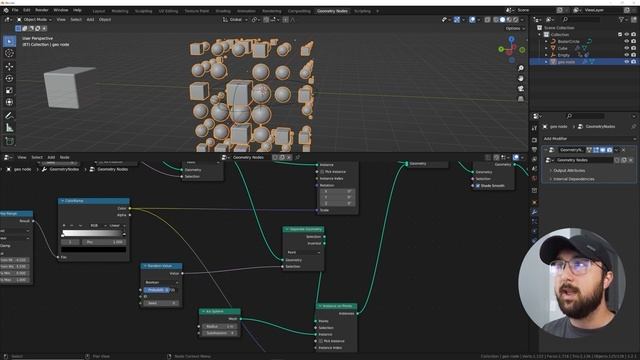The height and width of the screenshot is (360, 640).
Task: Select the Cursor tool
Action: pyautogui.click(x=9, y=53)
